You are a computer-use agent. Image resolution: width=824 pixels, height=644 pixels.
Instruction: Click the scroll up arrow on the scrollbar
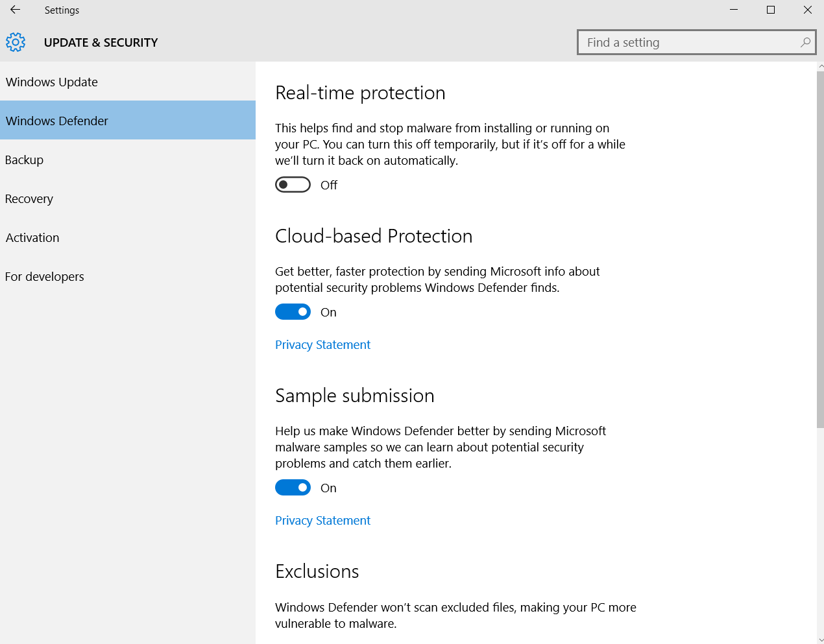(820, 66)
